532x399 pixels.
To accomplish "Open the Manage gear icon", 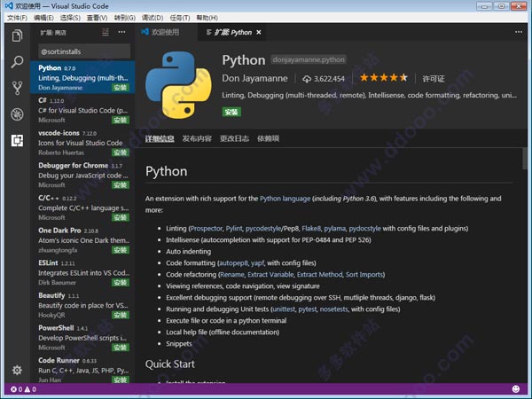I will [17, 370].
